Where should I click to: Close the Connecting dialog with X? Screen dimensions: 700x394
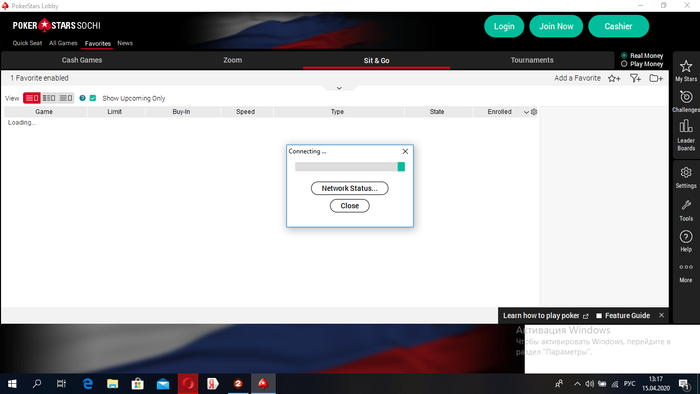click(405, 151)
